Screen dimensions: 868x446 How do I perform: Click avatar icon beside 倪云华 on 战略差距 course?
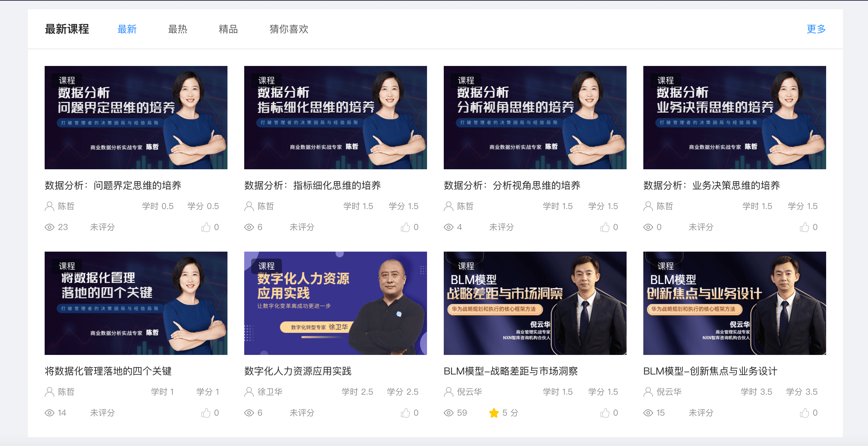[x=449, y=392]
